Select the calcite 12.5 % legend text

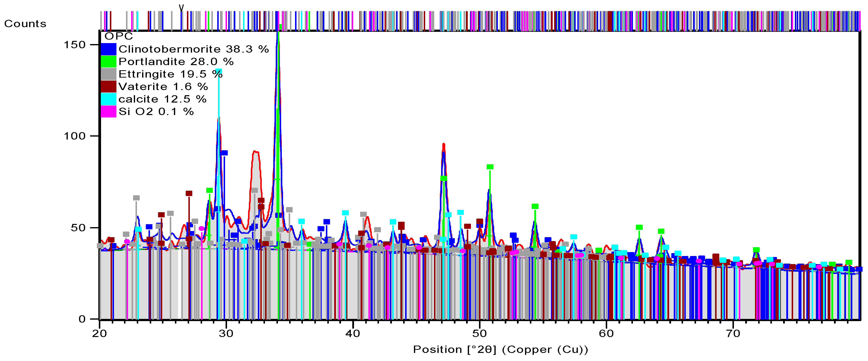click(x=162, y=99)
